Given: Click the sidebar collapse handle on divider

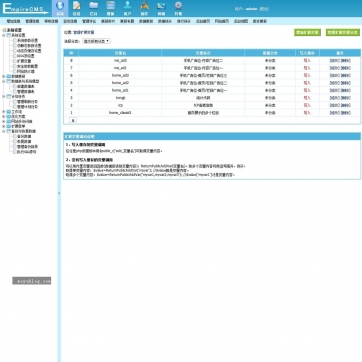Looking at the screenshot, I should pos(59,193).
